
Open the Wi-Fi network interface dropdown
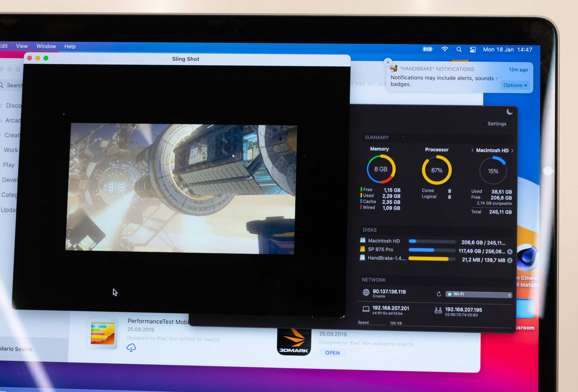click(479, 294)
